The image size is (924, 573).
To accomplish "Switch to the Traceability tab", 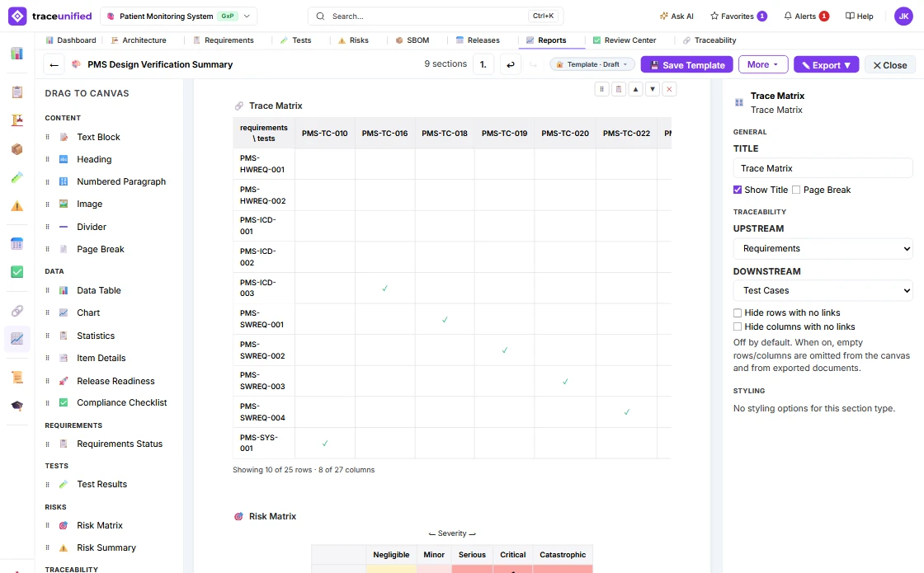I will 709,40.
